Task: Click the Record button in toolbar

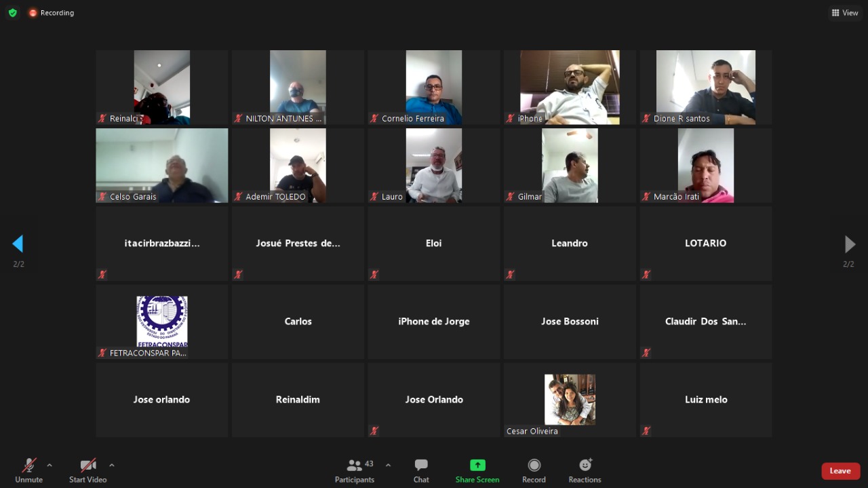Action: pos(534,470)
